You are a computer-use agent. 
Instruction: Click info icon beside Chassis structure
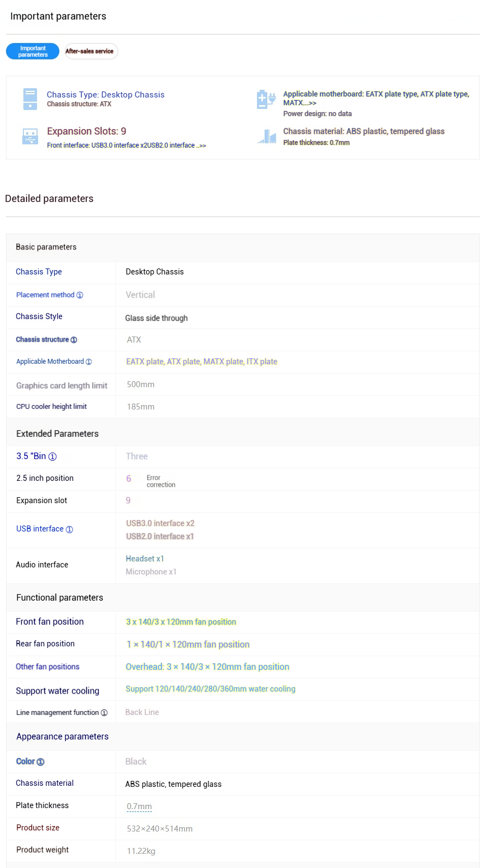(74, 340)
